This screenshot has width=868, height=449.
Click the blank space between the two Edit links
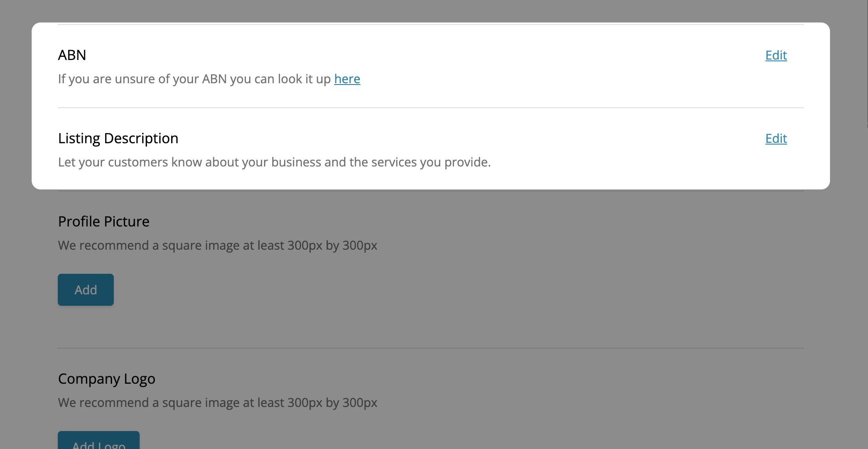click(x=776, y=96)
